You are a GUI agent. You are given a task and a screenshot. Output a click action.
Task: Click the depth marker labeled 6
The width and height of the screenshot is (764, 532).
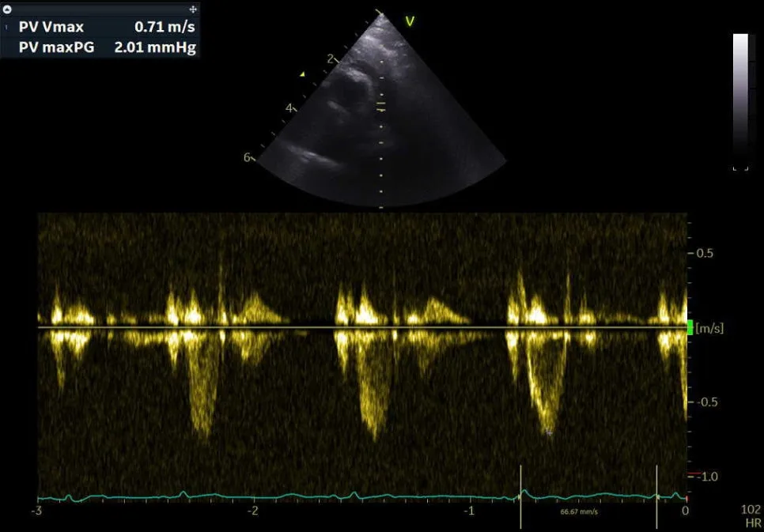(x=247, y=157)
